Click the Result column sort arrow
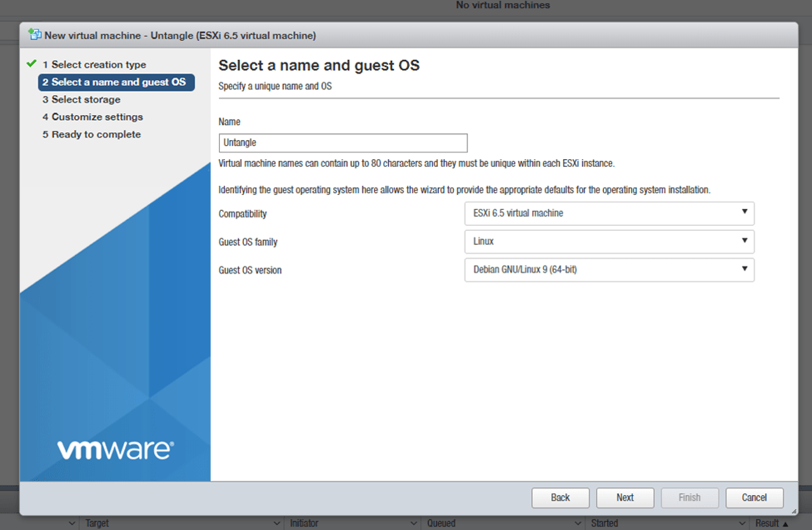 coord(785,523)
